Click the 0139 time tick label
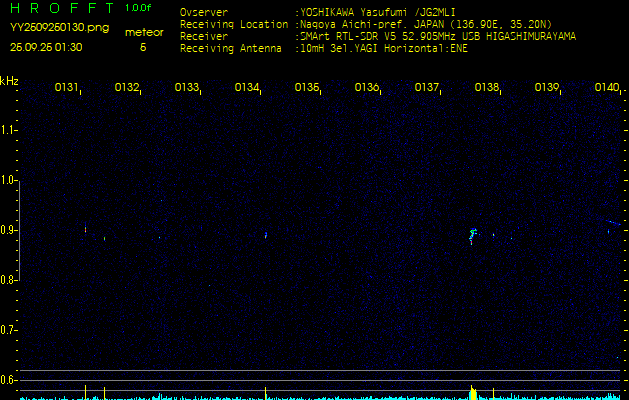The width and height of the screenshot is (629, 400). [546, 87]
